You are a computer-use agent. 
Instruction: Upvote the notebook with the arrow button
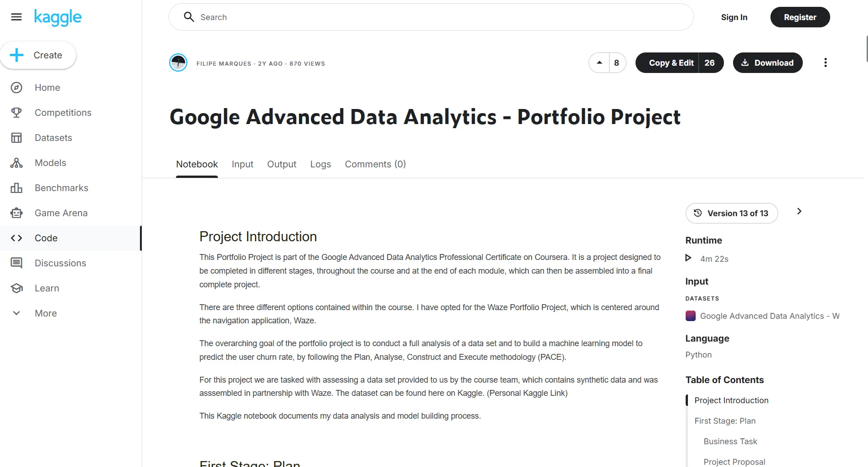point(599,62)
